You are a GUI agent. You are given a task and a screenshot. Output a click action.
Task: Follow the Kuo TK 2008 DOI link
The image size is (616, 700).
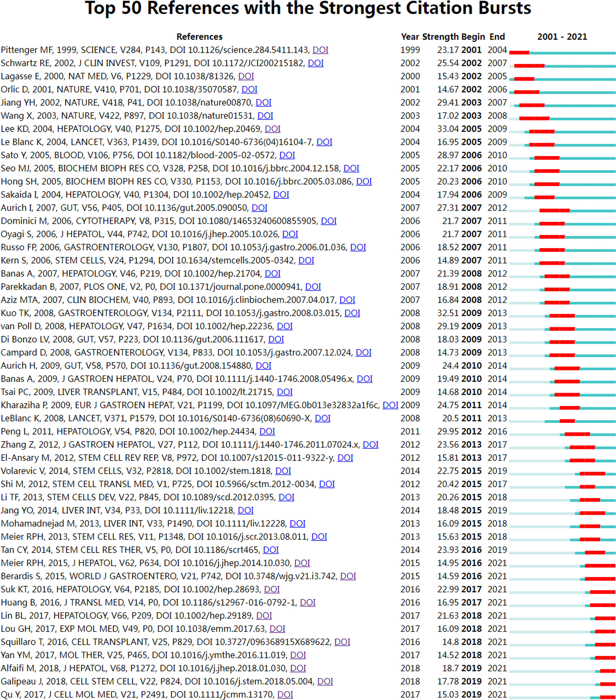[352, 313]
